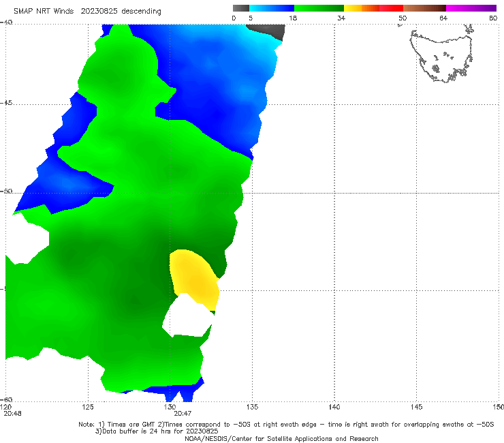Screen dimensions: 504x443
Task: Click the longitude label 145
Action: 417,408
